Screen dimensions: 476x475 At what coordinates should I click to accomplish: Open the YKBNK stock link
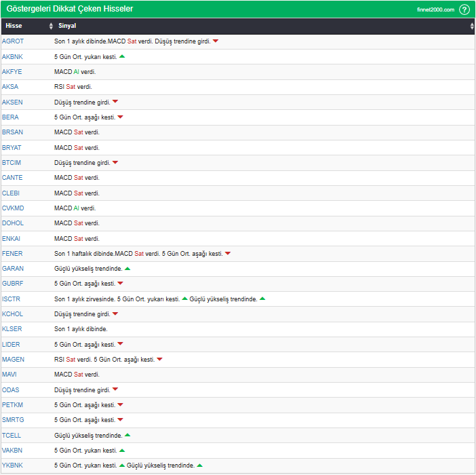coord(12,465)
